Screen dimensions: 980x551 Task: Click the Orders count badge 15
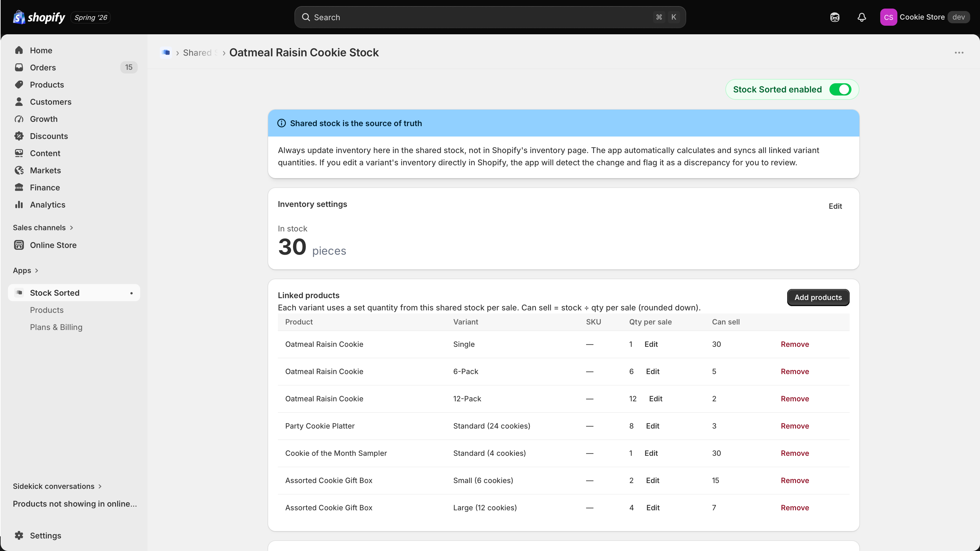[129, 67]
